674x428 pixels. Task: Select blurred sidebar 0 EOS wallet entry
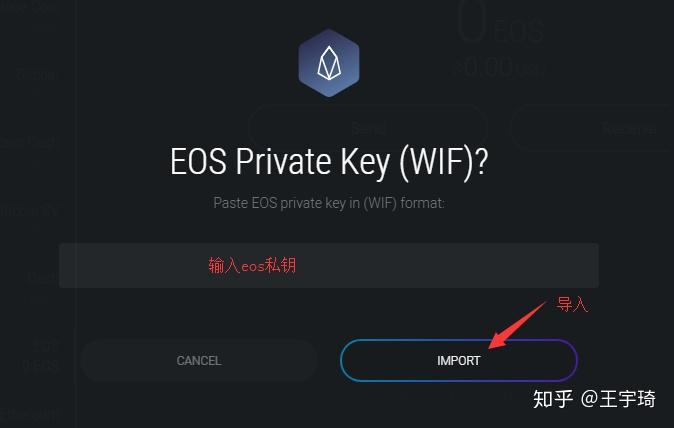tap(38, 355)
